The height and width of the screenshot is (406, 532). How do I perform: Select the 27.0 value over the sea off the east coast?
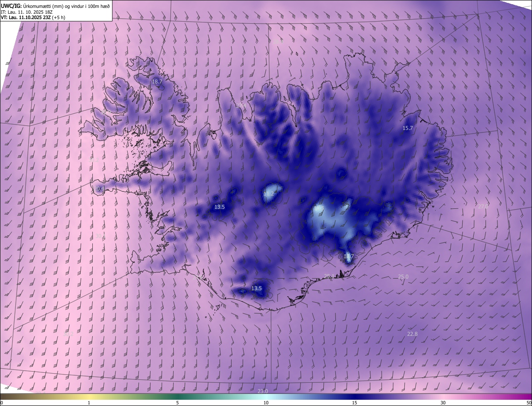coord(483,206)
